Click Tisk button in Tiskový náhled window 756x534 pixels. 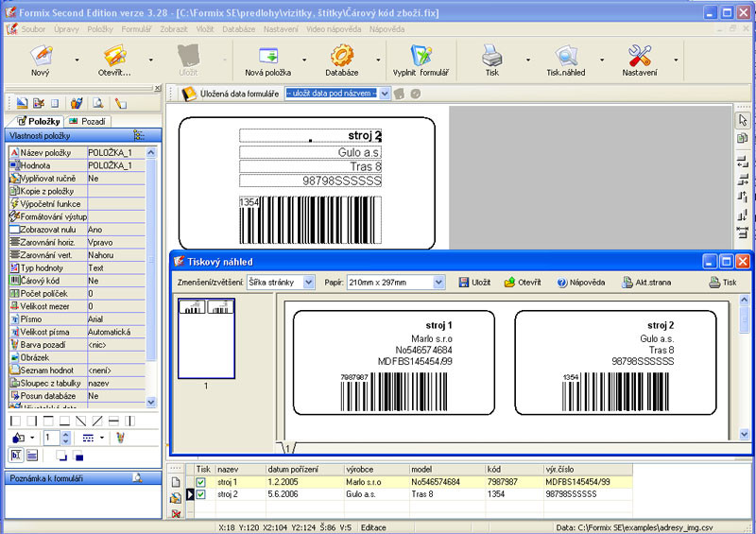723,283
